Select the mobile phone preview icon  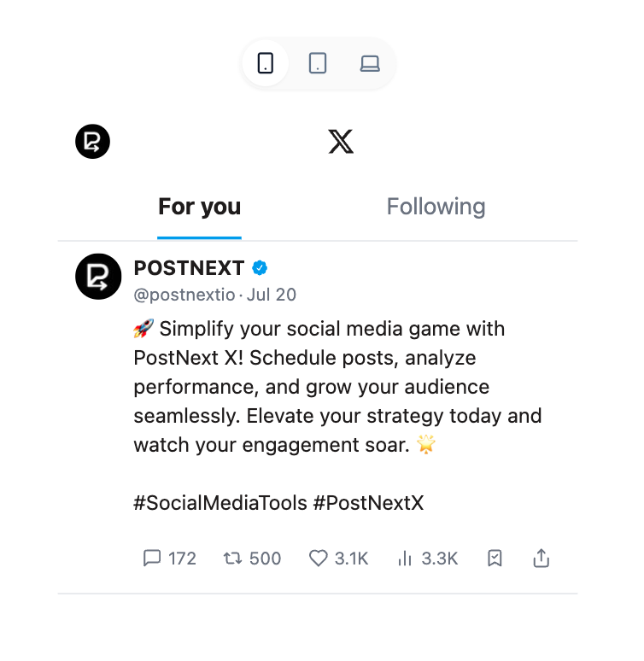(266, 64)
